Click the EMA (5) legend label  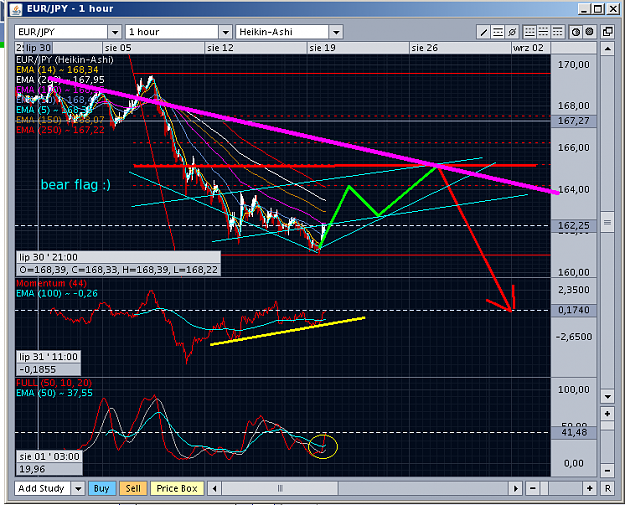(x=54, y=110)
